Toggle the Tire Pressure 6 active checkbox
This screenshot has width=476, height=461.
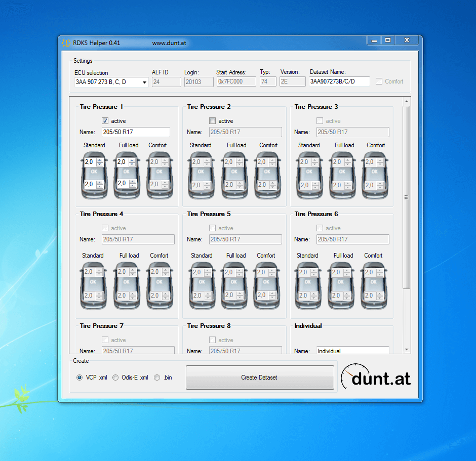tap(320, 228)
